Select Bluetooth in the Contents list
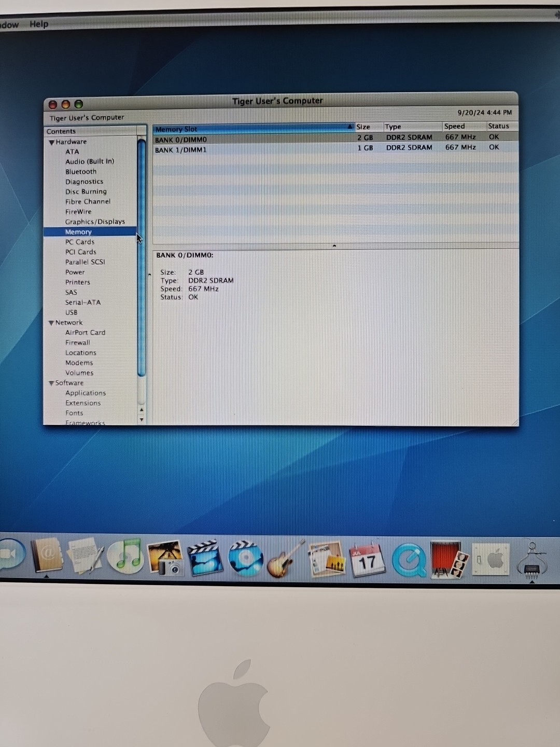This screenshot has width=560, height=747. point(81,172)
